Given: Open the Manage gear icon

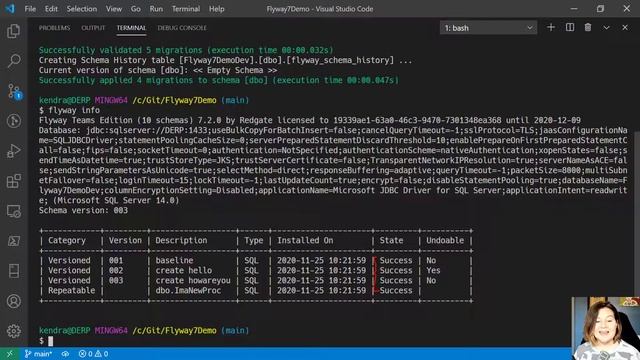Looking at the screenshot, I should click(x=13, y=331).
